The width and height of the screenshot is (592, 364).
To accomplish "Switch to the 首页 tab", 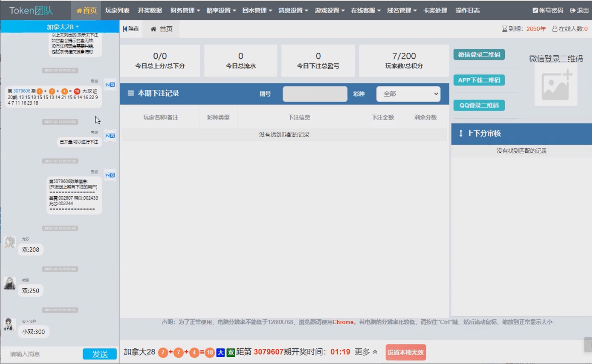I will (x=162, y=29).
